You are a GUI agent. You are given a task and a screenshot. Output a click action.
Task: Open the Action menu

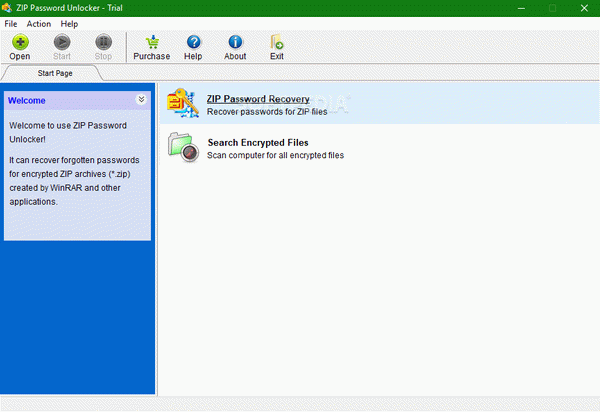tap(39, 24)
